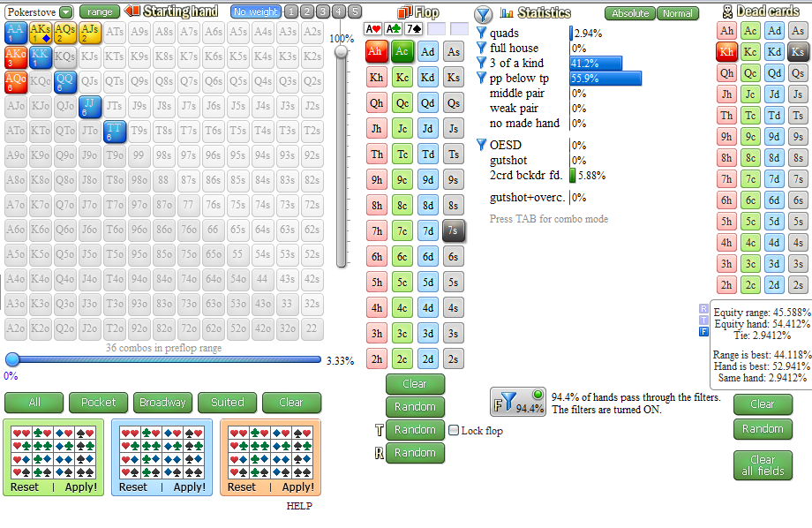The image size is (812, 528).
Task: Click the green range button
Action: pyautogui.click(x=100, y=11)
